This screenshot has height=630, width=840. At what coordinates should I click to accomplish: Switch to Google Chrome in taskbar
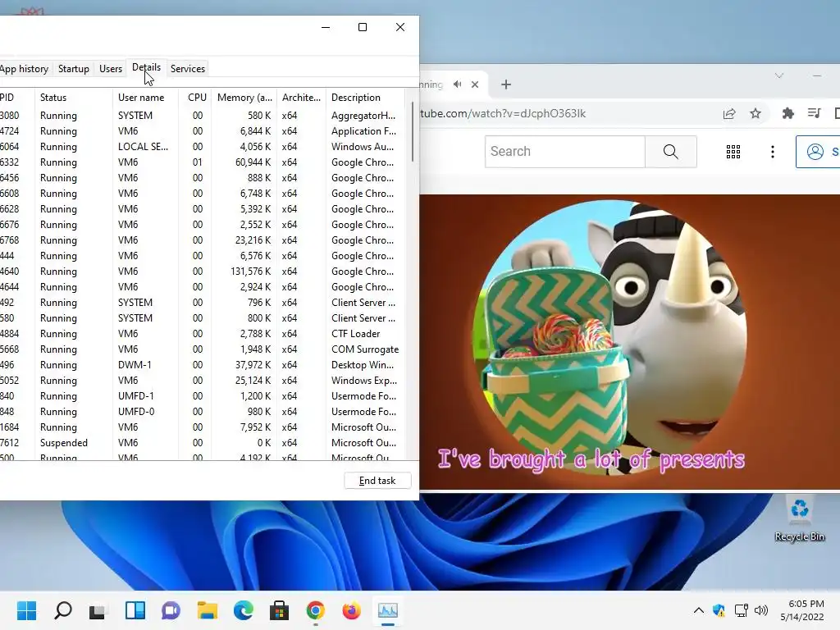coord(315,610)
